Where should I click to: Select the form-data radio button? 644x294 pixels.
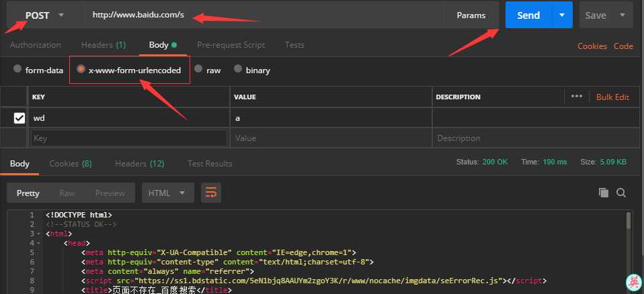point(17,69)
